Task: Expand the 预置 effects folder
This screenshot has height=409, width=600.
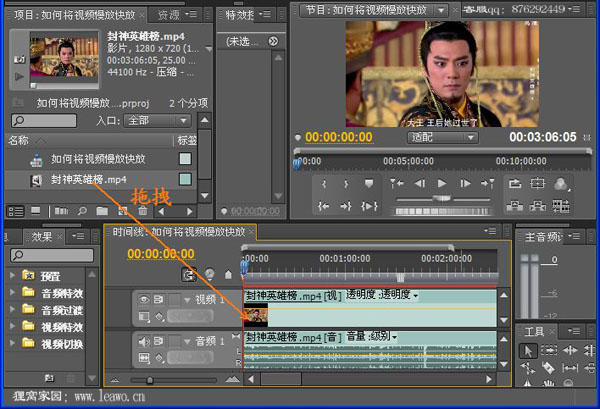Action: (x=12, y=275)
